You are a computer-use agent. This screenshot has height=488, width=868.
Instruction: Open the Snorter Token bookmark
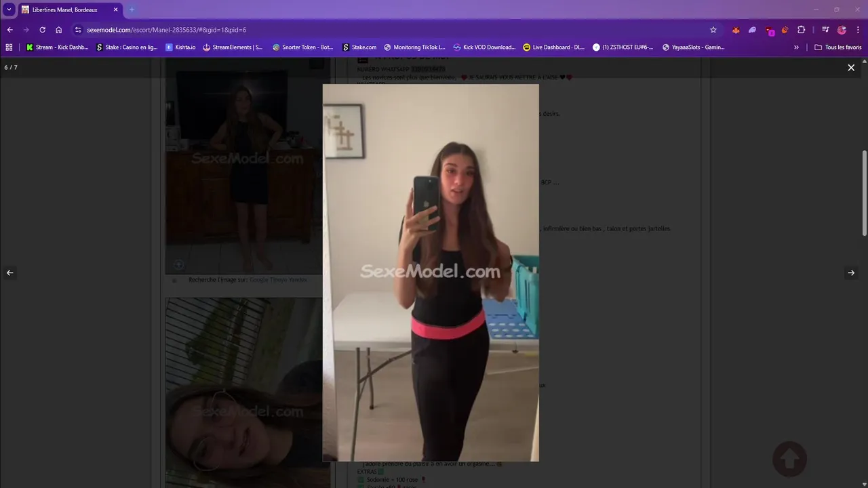[x=303, y=47]
